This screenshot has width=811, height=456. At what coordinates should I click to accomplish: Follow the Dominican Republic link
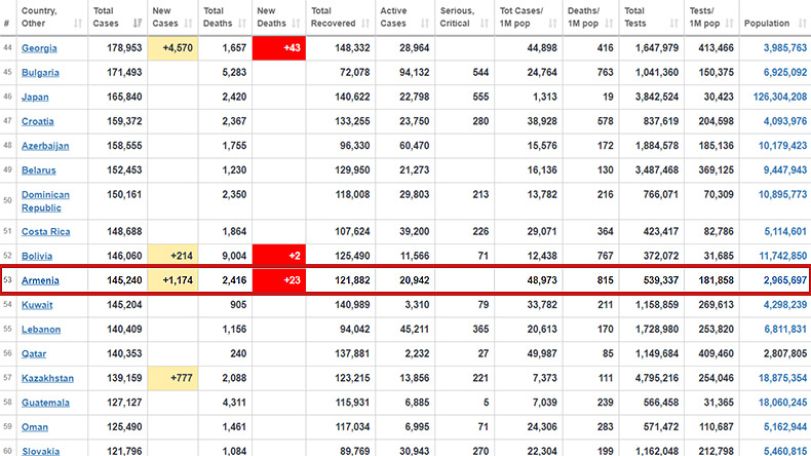click(x=46, y=201)
